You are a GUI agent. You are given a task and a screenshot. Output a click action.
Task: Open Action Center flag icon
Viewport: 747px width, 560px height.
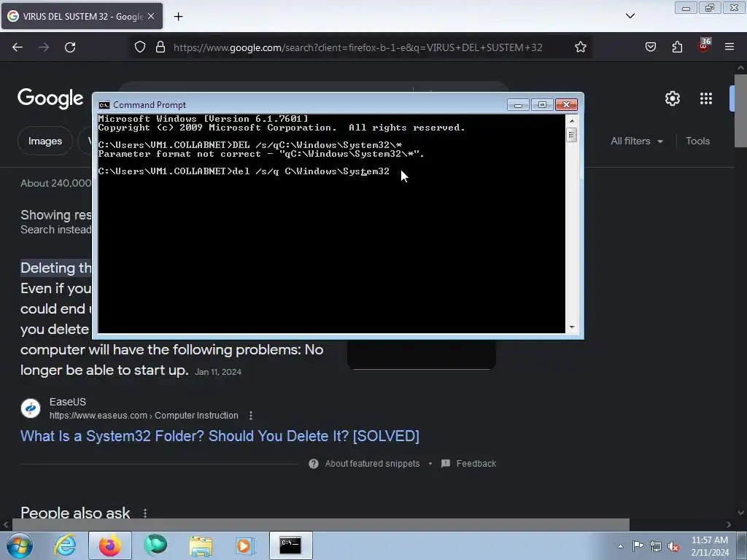638,546
